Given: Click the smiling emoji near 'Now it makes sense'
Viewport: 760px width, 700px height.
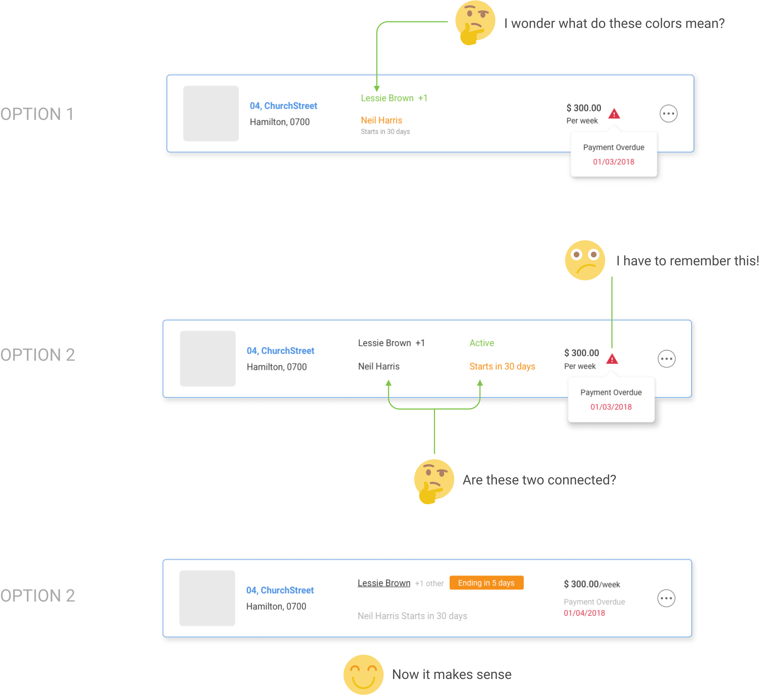Looking at the screenshot, I should [363, 674].
